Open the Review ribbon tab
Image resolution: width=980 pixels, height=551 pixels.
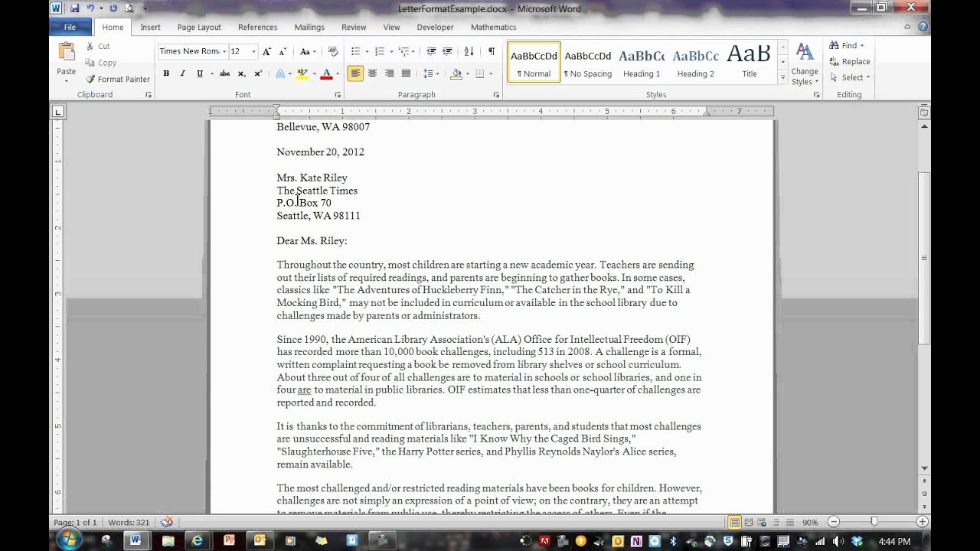[x=354, y=27]
